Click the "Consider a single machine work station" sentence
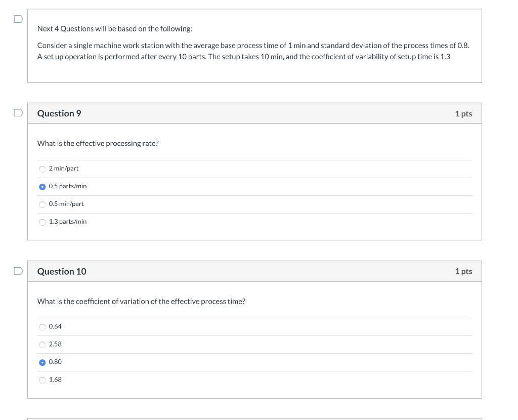518x420 pixels. point(253,46)
